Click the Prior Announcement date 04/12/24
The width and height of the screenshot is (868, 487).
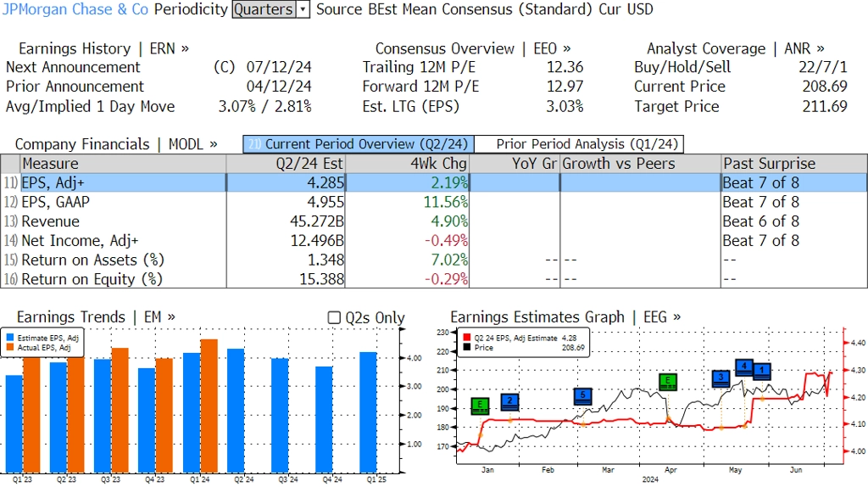279,87
